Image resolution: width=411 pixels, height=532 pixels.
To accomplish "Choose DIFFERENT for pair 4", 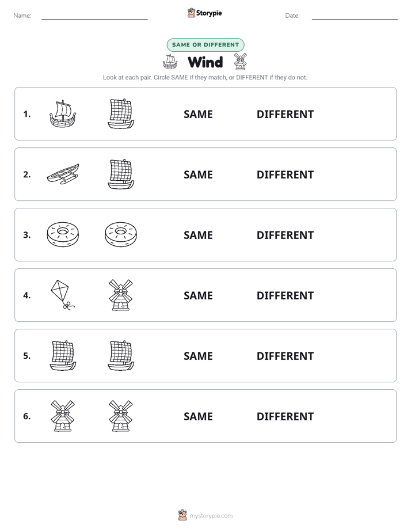I will click(285, 295).
